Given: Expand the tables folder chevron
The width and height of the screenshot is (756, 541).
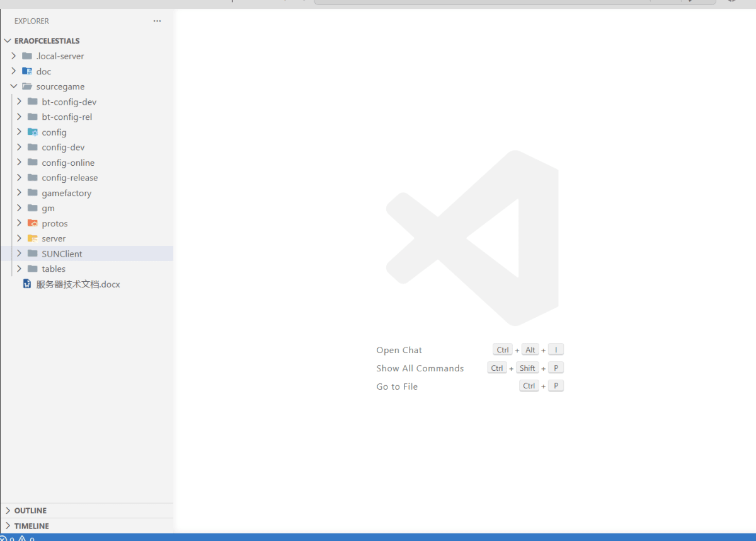Looking at the screenshot, I should point(19,269).
